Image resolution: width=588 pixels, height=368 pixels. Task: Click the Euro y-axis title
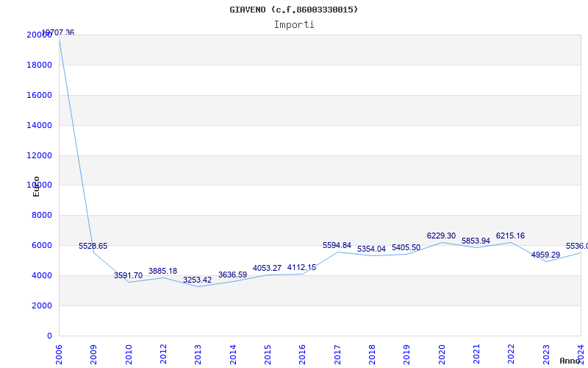(x=36, y=187)
